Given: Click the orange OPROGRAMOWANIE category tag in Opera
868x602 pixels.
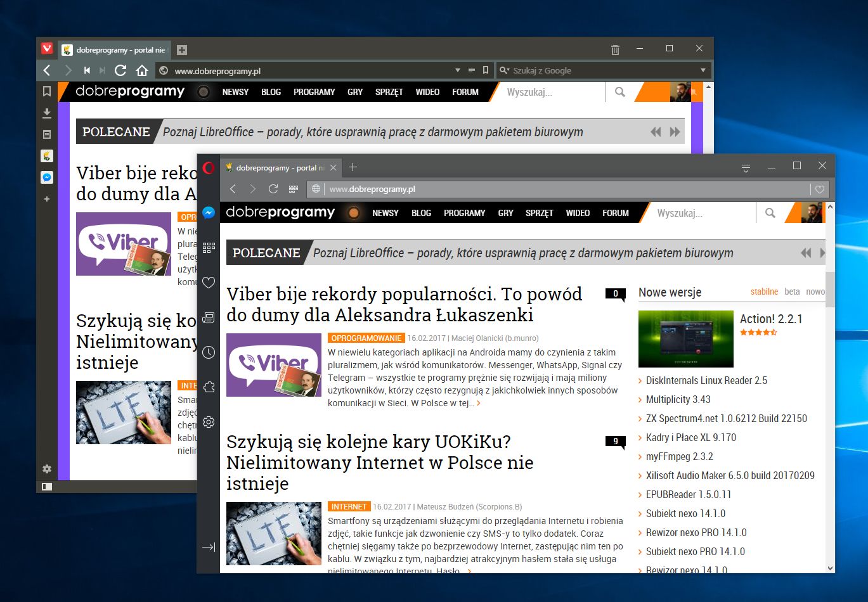Looking at the screenshot, I should click(x=366, y=338).
